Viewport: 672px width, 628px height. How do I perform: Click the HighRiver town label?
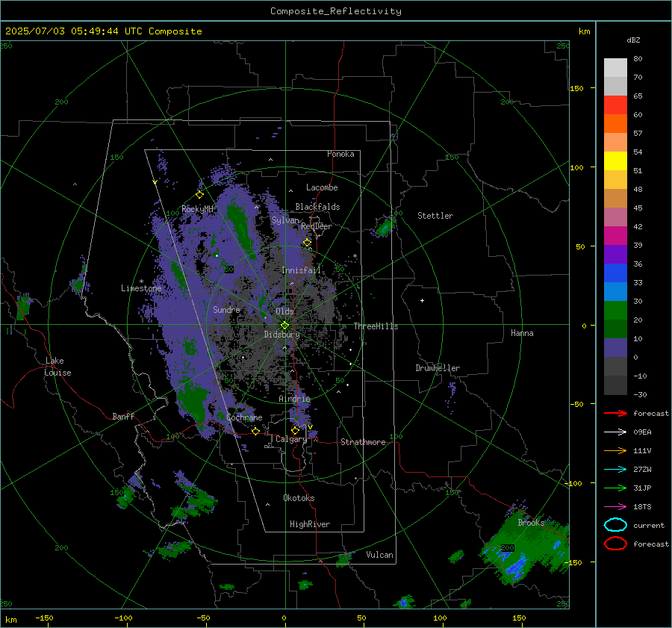(310, 524)
